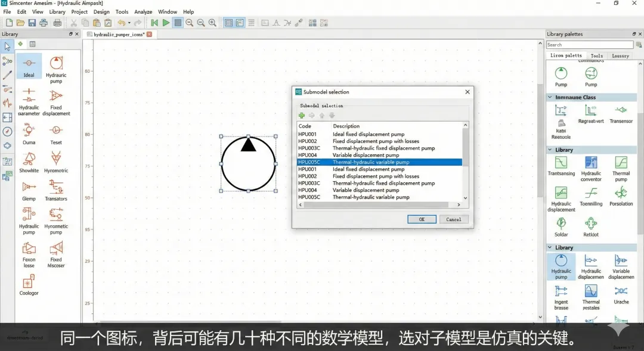
Task: Switch to the Lossary tab in Library palettes
Action: [620, 56]
